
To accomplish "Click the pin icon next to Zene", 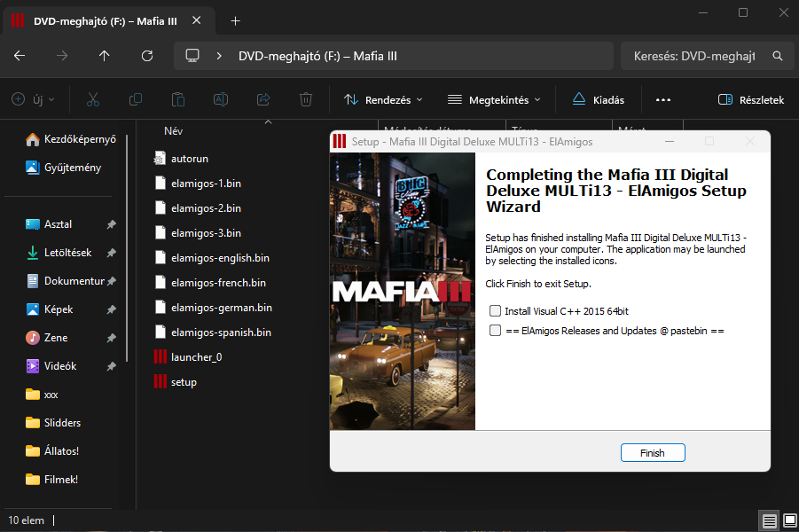I will pyautogui.click(x=111, y=338).
